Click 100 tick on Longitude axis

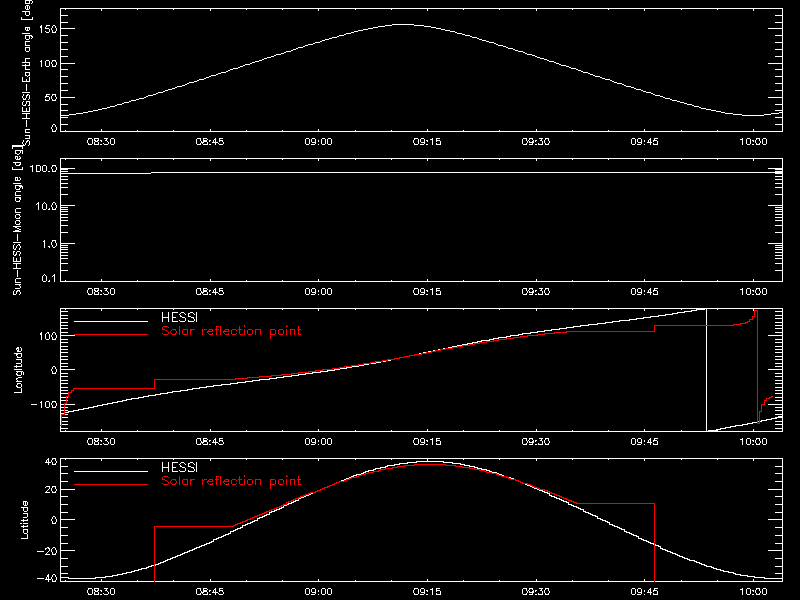click(x=48, y=336)
